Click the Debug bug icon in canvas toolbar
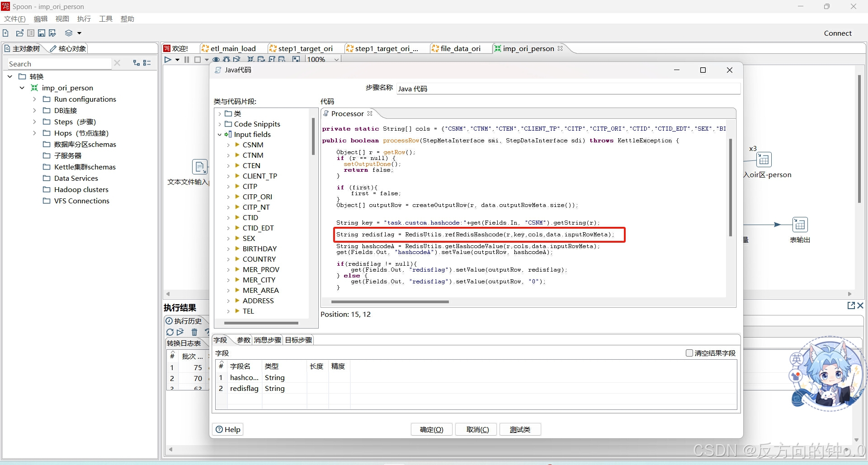This screenshot has height=465, width=868. (x=226, y=59)
